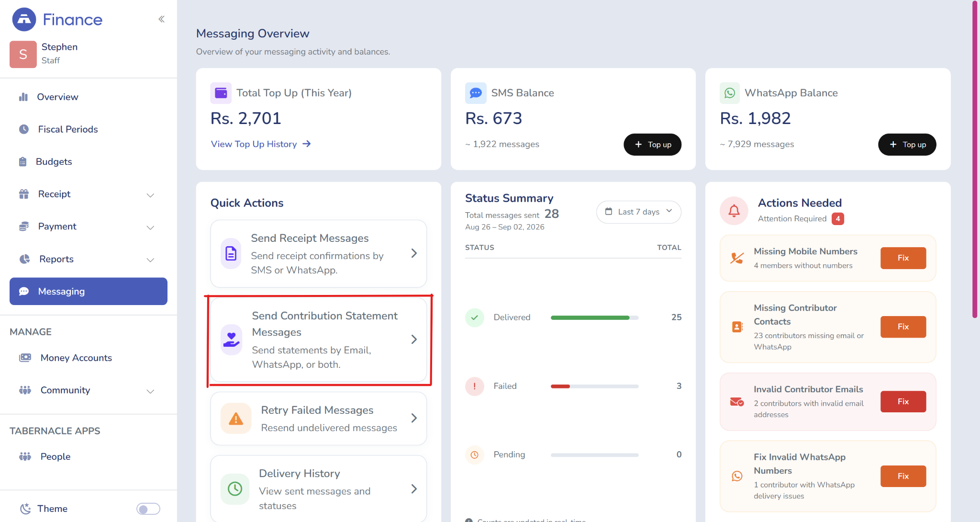
Task: Click the Messaging speech bubble icon
Action: [24, 291]
